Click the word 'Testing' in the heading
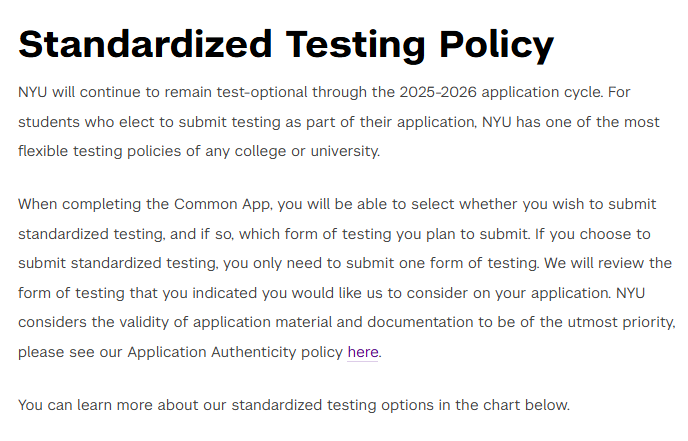Screen dimensions: 688x441 pyautogui.click(x=355, y=46)
